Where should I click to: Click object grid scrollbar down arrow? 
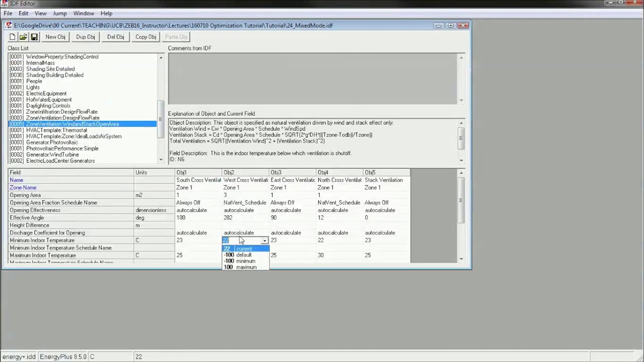point(461,259)
